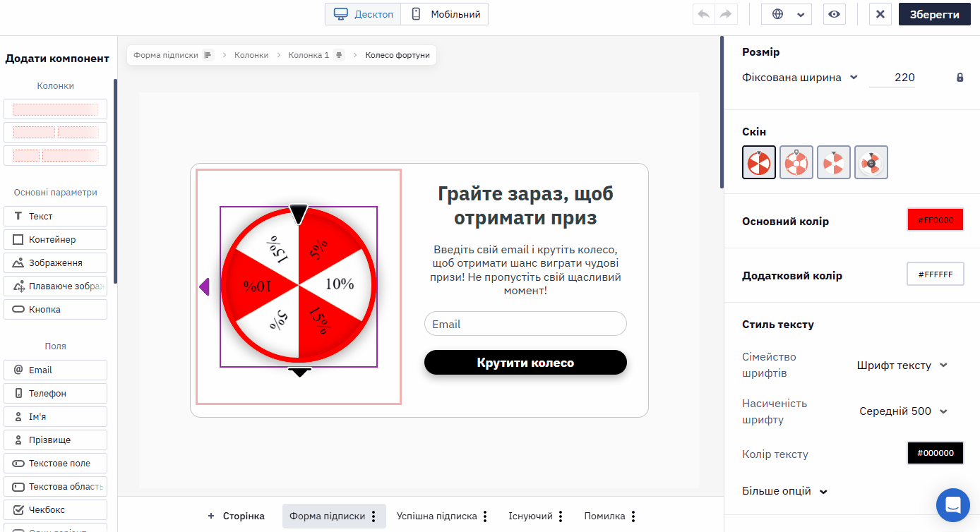Select the fourth wheel skin

(x=871, y=162)
